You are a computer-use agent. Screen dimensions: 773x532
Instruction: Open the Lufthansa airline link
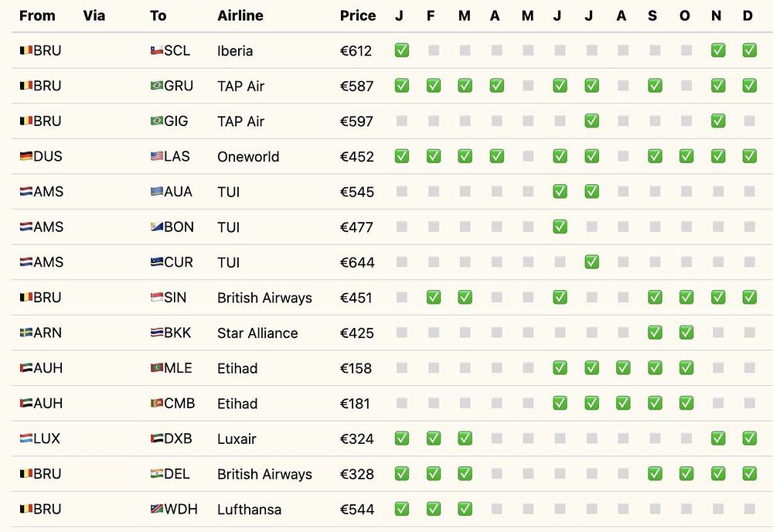click(x=249, y=510)
